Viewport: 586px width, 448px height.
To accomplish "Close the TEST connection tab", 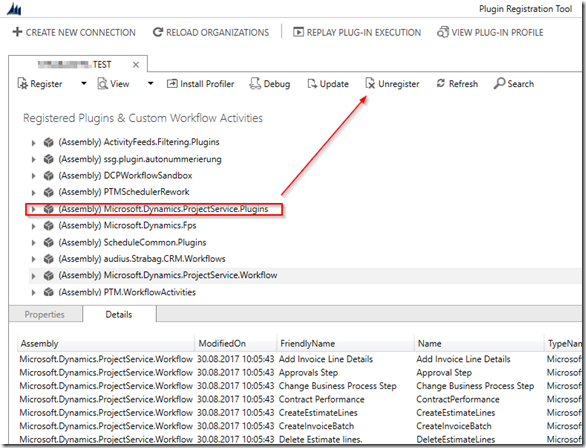I will (136, 65).
